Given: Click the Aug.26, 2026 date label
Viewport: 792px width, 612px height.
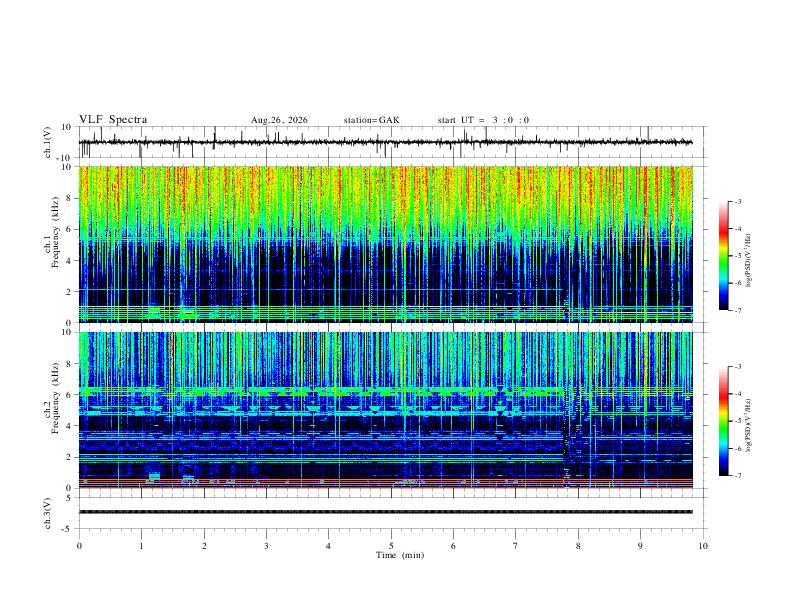Looking at the screenshot, I should click(x=279, y=120).
